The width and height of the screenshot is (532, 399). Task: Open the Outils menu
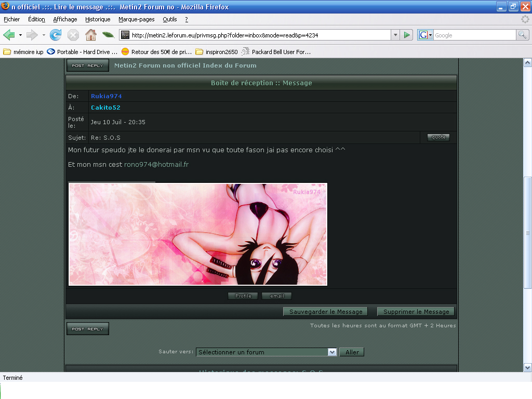click(x=170, y=19)
